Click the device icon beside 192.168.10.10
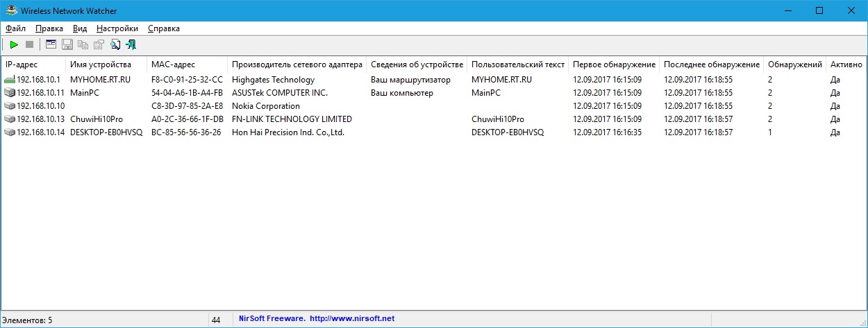The image size is (868, 328). [10, 106]
